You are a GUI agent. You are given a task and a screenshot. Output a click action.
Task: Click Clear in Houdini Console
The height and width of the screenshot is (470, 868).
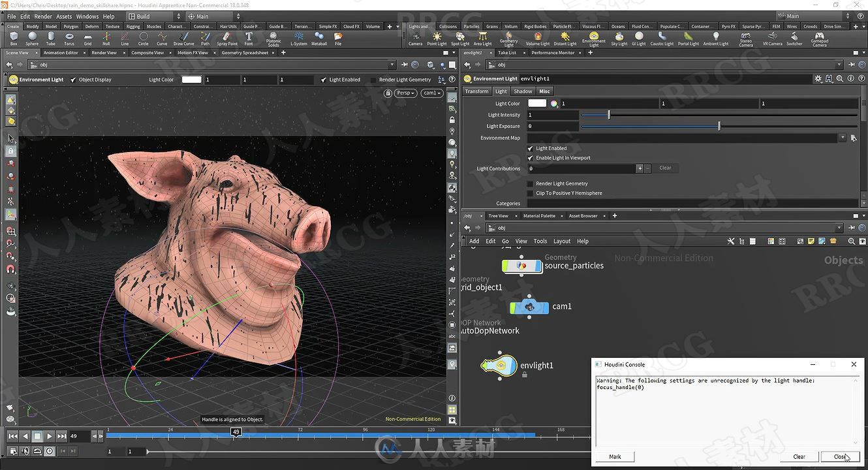pos(799,456)
